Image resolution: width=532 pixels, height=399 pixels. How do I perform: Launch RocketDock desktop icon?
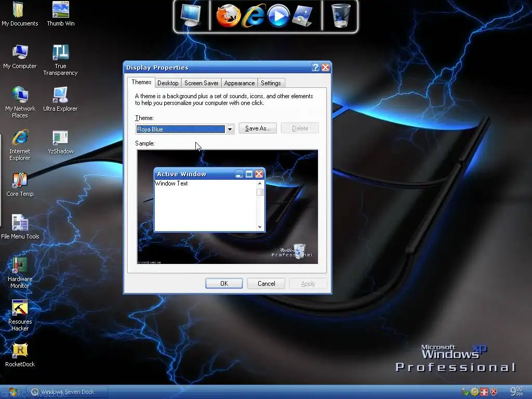(x=20, y=355)
